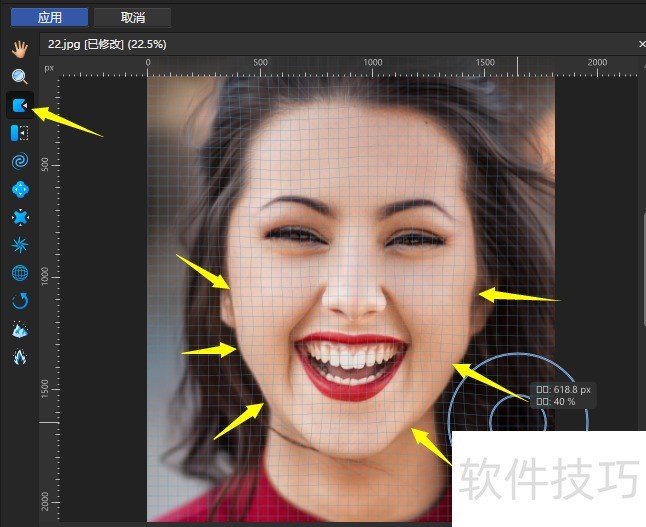
Task: Select the Liquify Turbulence star tool
Action: click(20, 245)
